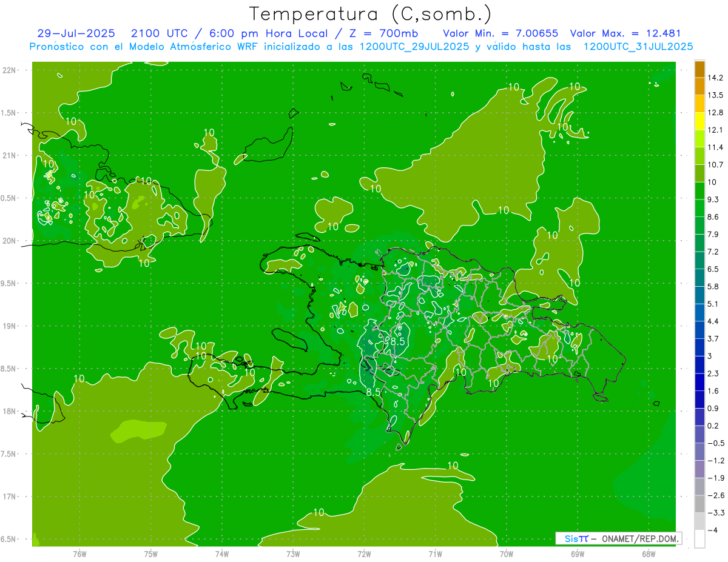Screen dimensions: 728x562
Task: Click the 18N latitude axis label
Action: (x=10, y=411)
